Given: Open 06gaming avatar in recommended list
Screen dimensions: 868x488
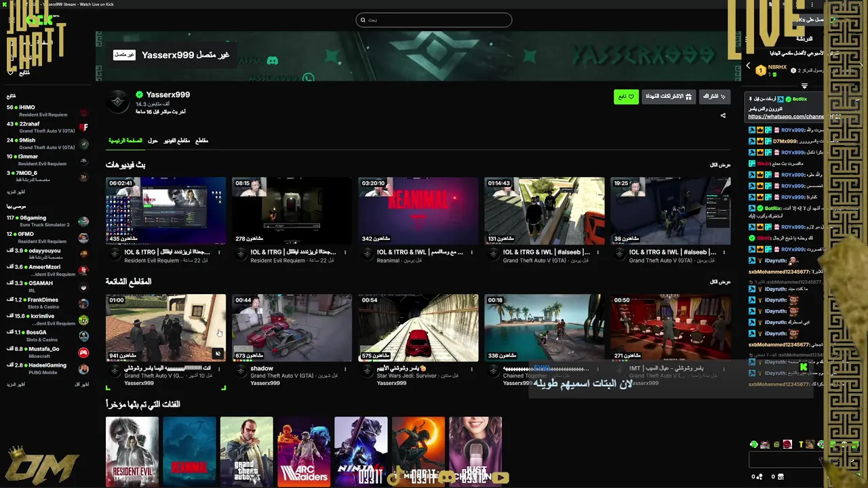Looking at the screenshot, I should [x=83, y=222].
